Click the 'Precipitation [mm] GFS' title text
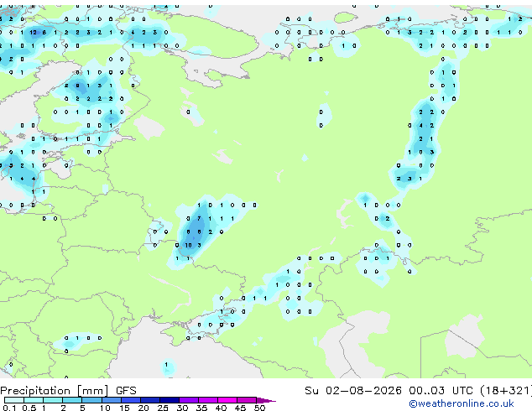The image size is (532, 411). pos(68,391)
